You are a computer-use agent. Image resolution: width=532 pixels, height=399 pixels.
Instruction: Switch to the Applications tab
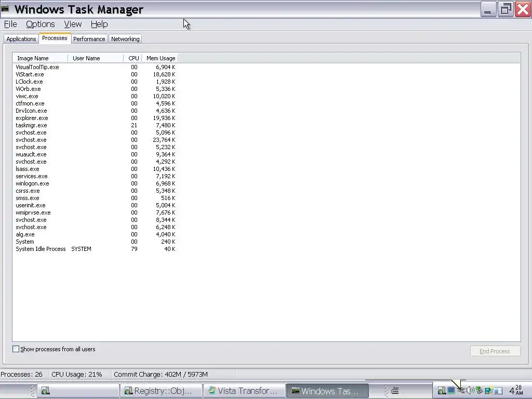[x=21, y=38]
